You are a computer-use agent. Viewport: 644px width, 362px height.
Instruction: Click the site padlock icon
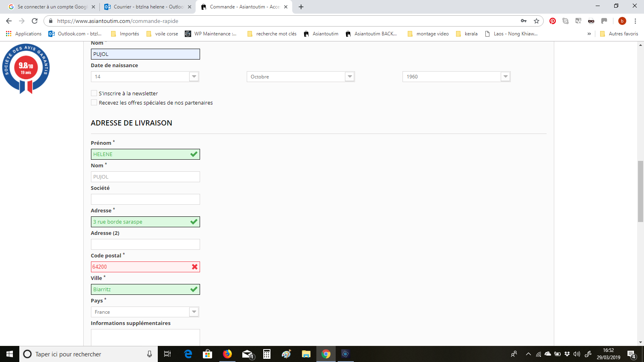pos(51,21)
